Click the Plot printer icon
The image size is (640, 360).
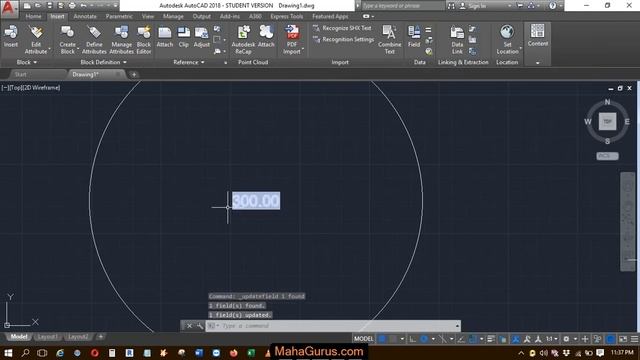coord(72,6)
